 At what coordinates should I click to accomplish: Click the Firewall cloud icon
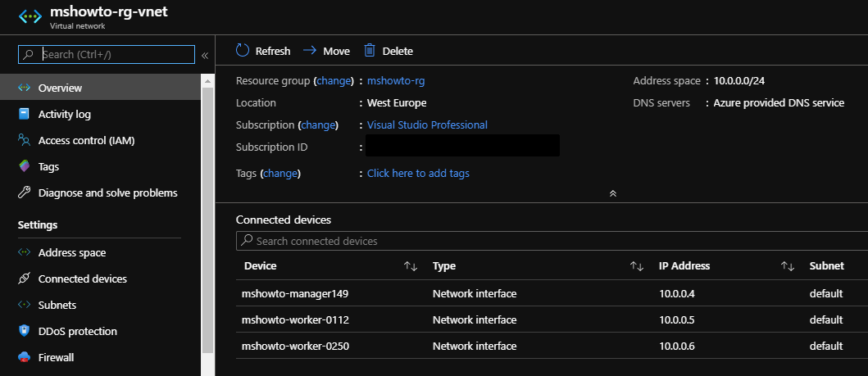[24, 357]
